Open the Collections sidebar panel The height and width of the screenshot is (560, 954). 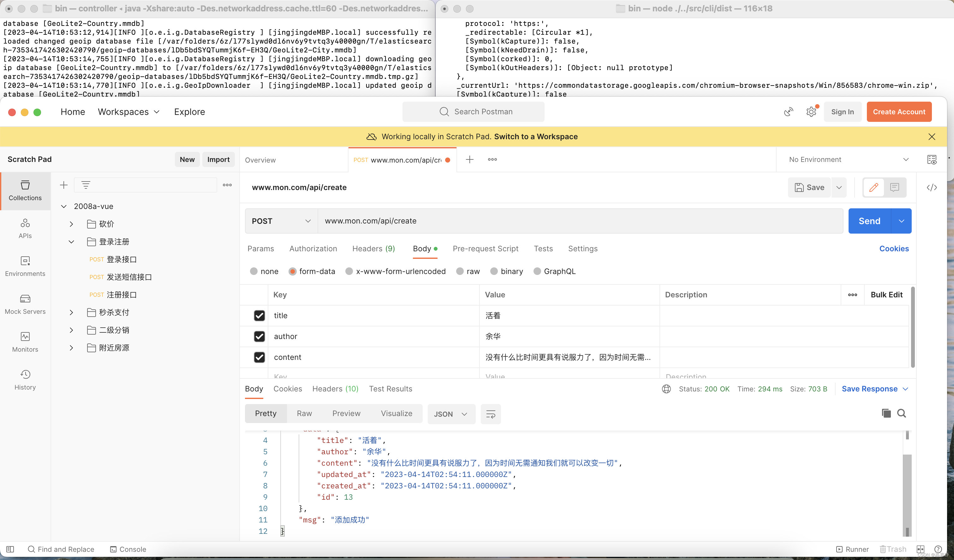[x=25, y=190]
